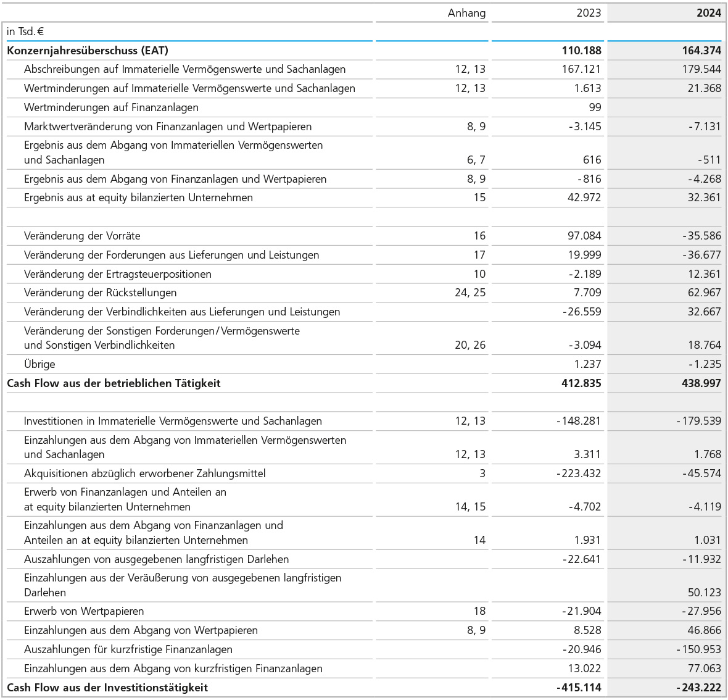Select the Veränderung der Rückstellungen row label

(100, 293)
